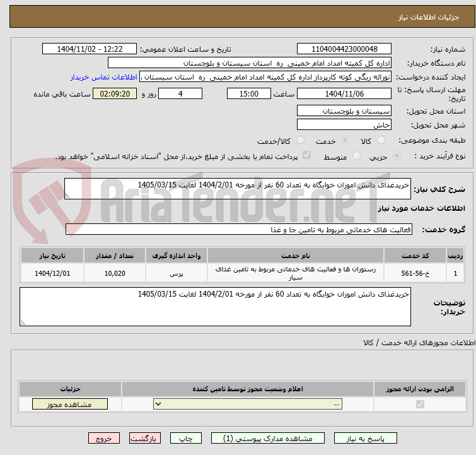
Task: Click the توضیحات خریدار text area
Action: tap(215, 307)
